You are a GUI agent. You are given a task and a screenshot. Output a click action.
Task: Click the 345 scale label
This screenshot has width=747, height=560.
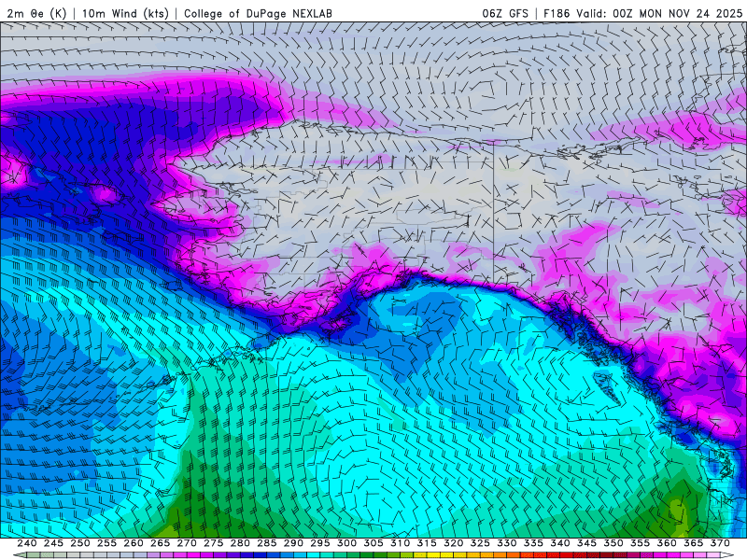coord(587,543)
